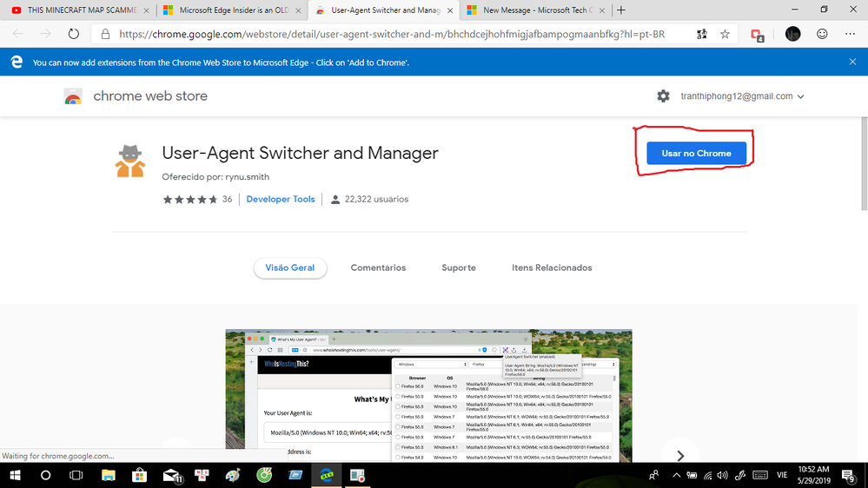Expand the tranthiphong12@gmail.com account dropdown
This screenshot has width=868, height=488.
coord(742,96)
